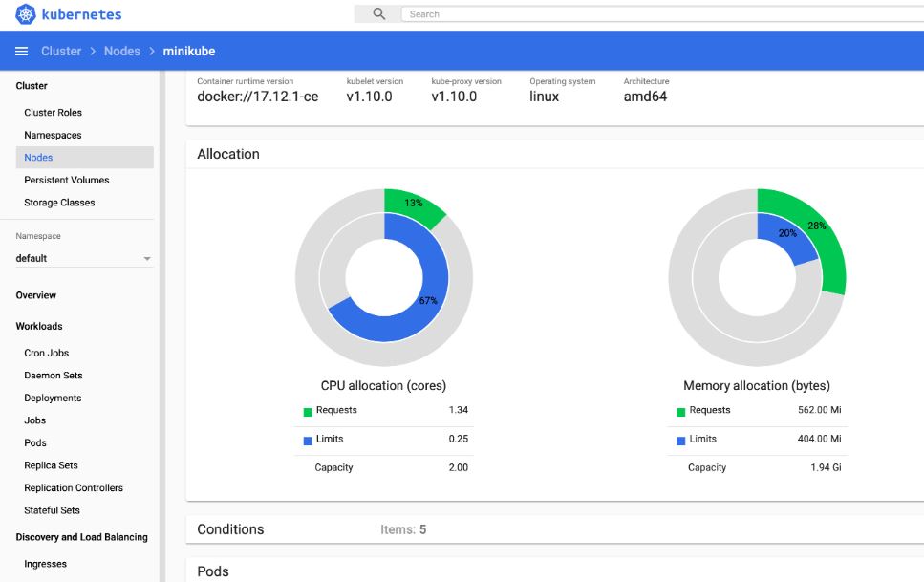
Task: Go to Cluster in the breadcrumb
Action: pyautogui.click(x=61, y=52)
